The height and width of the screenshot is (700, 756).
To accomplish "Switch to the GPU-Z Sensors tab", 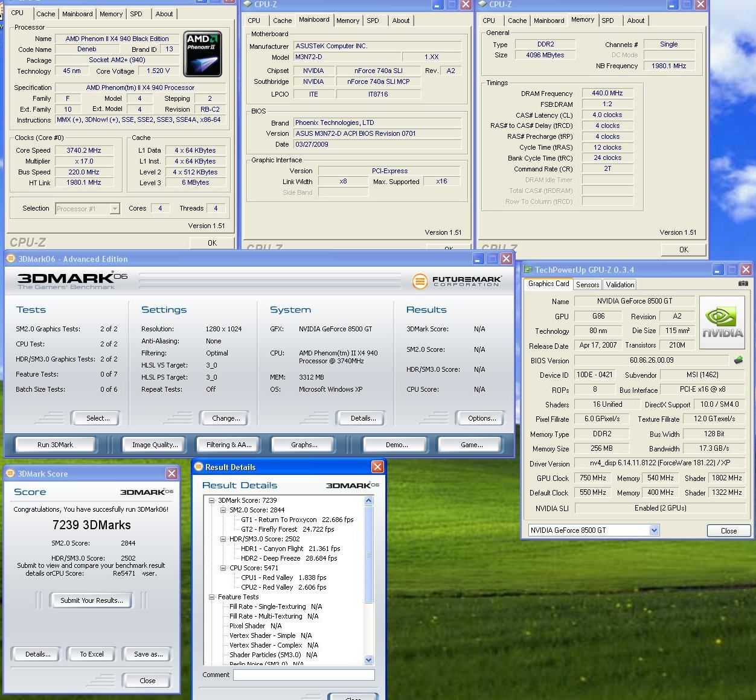I will tap(588, 285).
